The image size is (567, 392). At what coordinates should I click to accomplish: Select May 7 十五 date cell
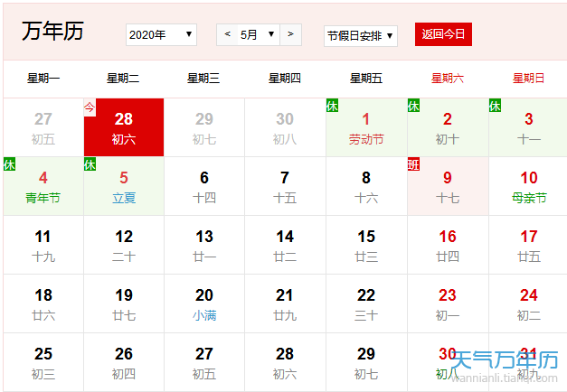point(285,186)
